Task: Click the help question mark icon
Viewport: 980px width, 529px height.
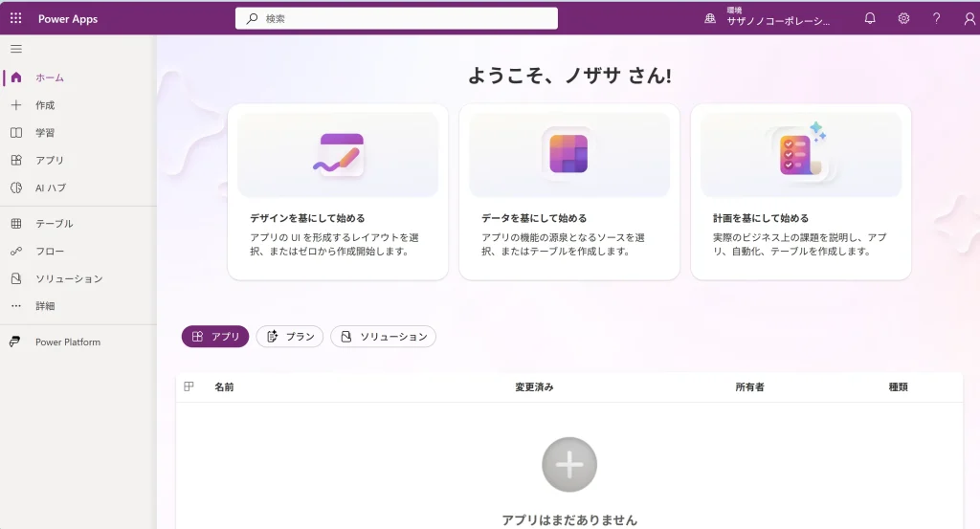Action: pos(936,18)
